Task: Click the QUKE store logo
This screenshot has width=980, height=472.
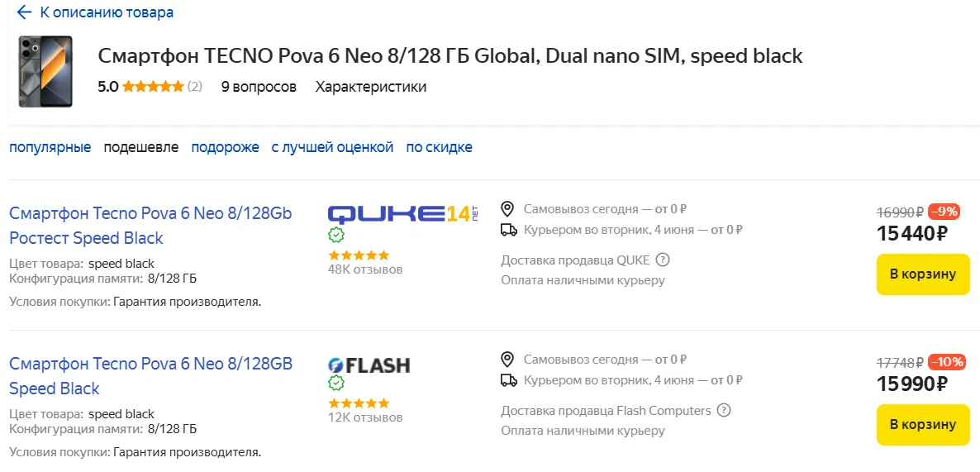Action: coord(402,213)
